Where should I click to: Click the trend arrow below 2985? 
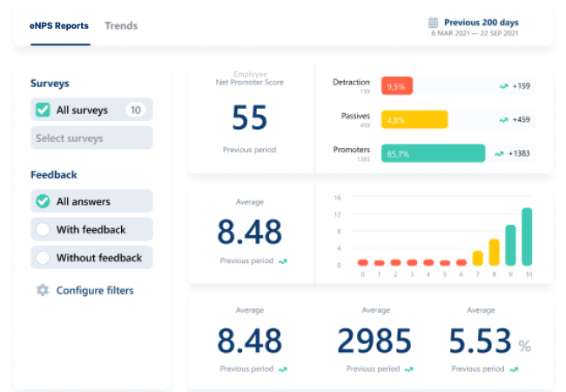(x=409, y=369)
